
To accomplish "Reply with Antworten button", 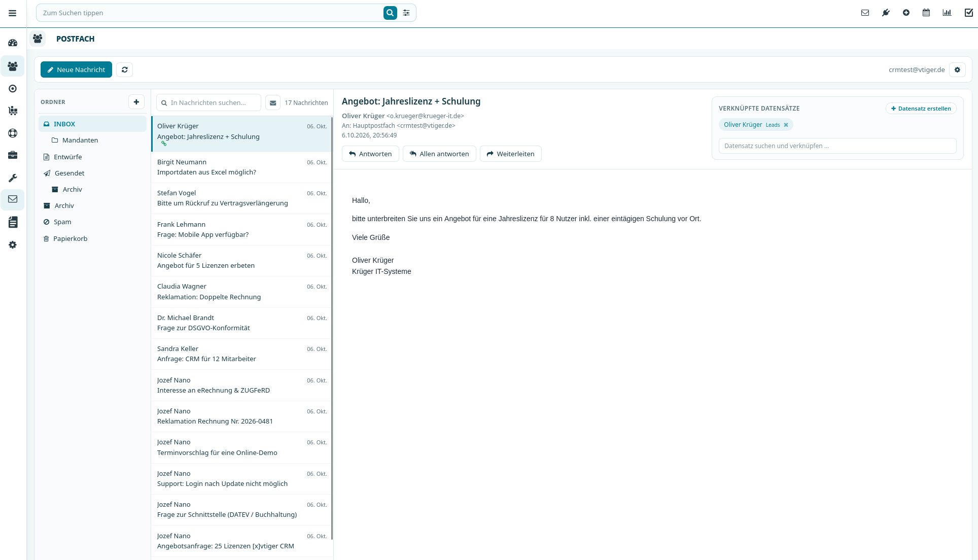I will point(370,154).
